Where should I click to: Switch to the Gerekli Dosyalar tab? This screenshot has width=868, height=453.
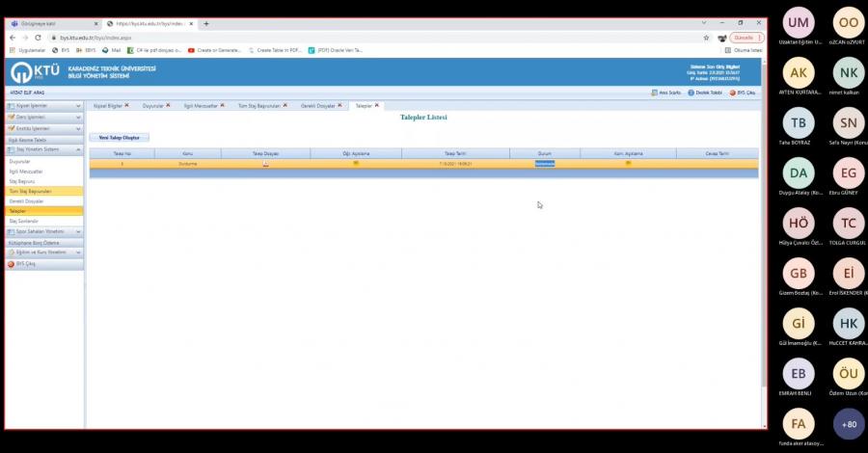(318, 105)
